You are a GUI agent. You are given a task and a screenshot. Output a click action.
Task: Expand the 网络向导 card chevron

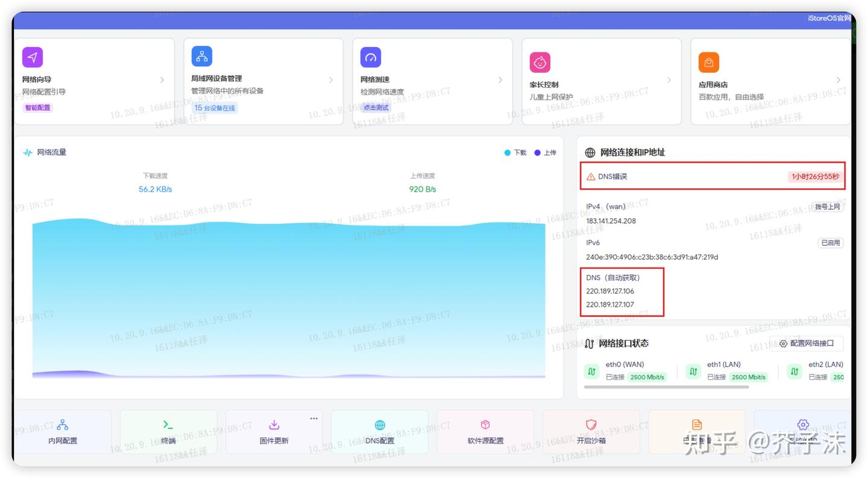pyautogui.click(x=162, y=80)
